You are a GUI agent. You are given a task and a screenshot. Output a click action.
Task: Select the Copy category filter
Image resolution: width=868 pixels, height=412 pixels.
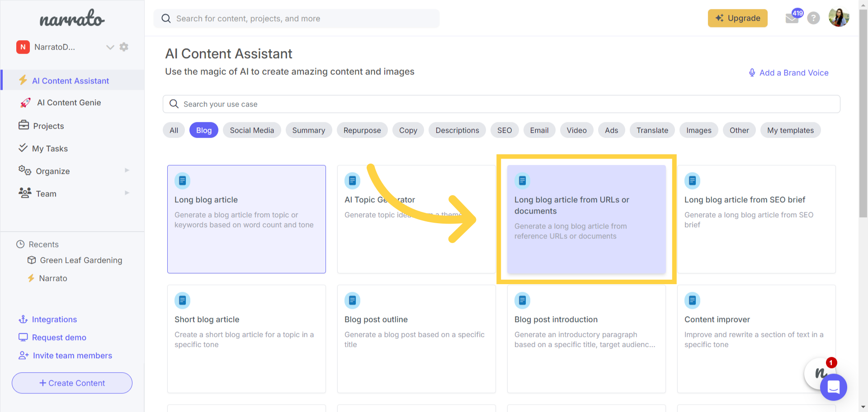click(x=408, y=130)
